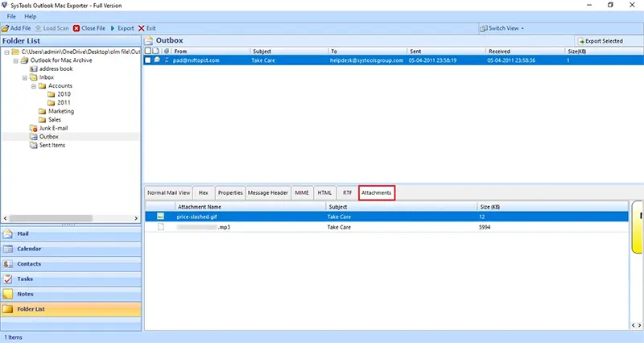644x343 pixels.
Task: Tick the checkbox for pad@nsftopst.com email
Action: pyautogui.click(x=148, y=60)
